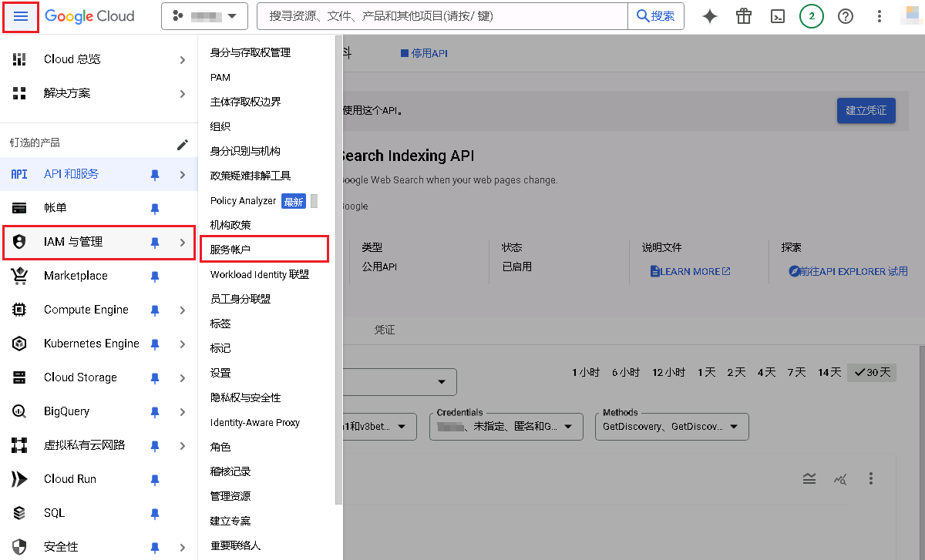Switch to the 凭证 tab
Image resolution: width=925 pixels, height=560 pixels.
pos(385,330)
